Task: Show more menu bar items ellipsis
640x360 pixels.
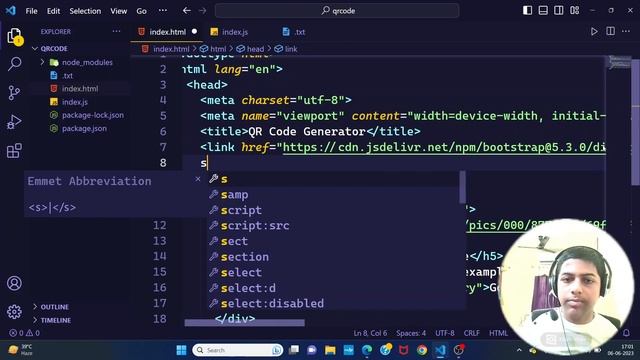Action: pyautogui.click(x=162, y=11)
